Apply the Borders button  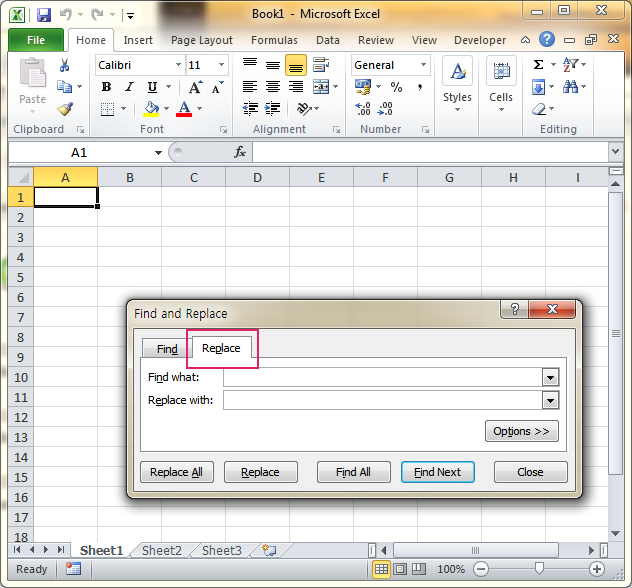(108, 109)
